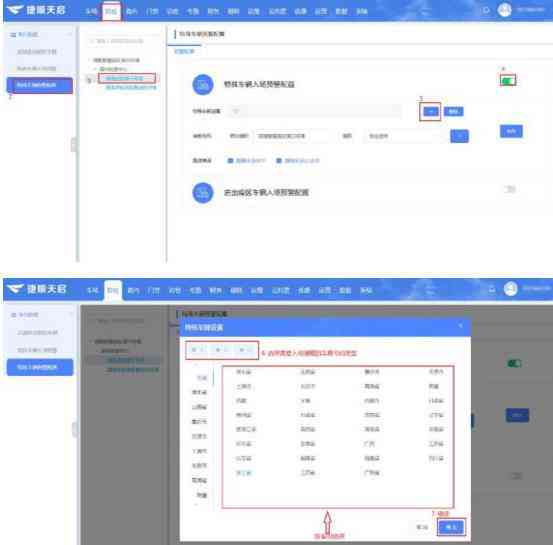The image size is (553, 545).
Task: Toggle the red-outlined green enable switch
Action: [508, 81]
